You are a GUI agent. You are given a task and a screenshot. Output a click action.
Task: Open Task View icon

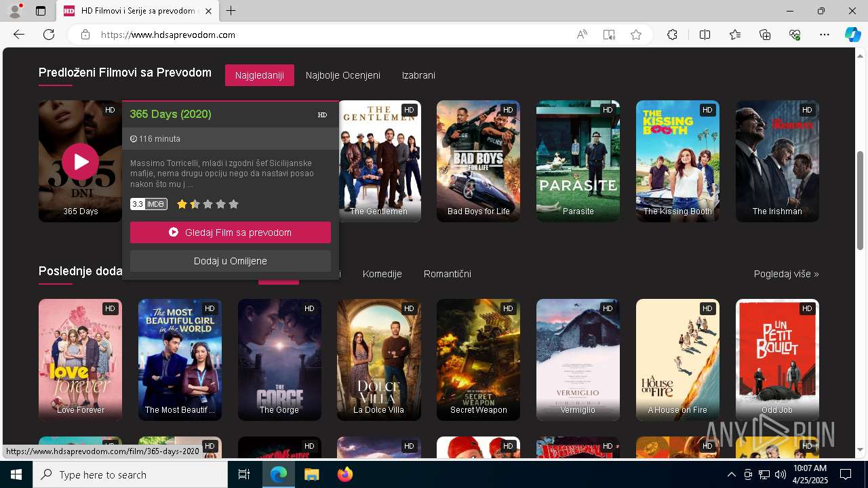(244, 474)
